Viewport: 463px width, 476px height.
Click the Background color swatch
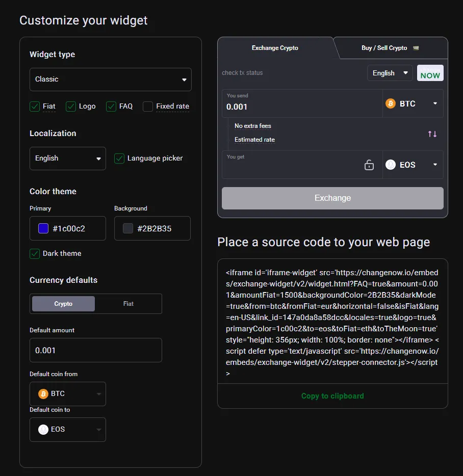pos(128,228)
